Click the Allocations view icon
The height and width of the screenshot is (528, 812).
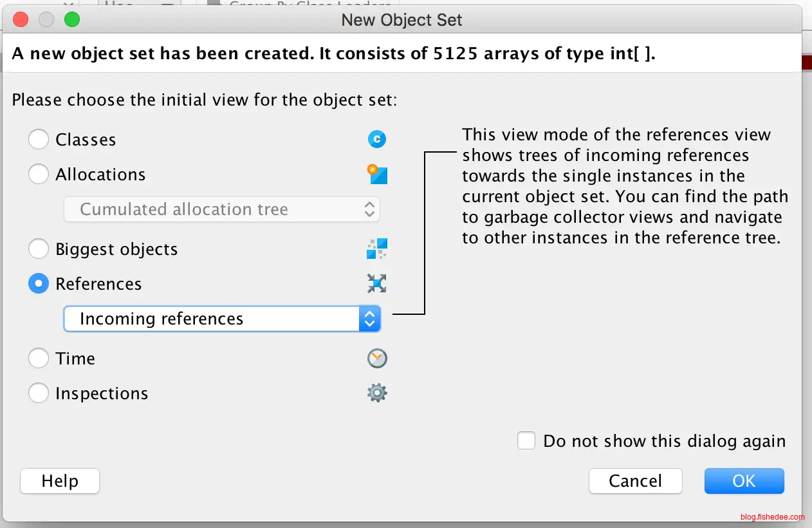point(377,174)
